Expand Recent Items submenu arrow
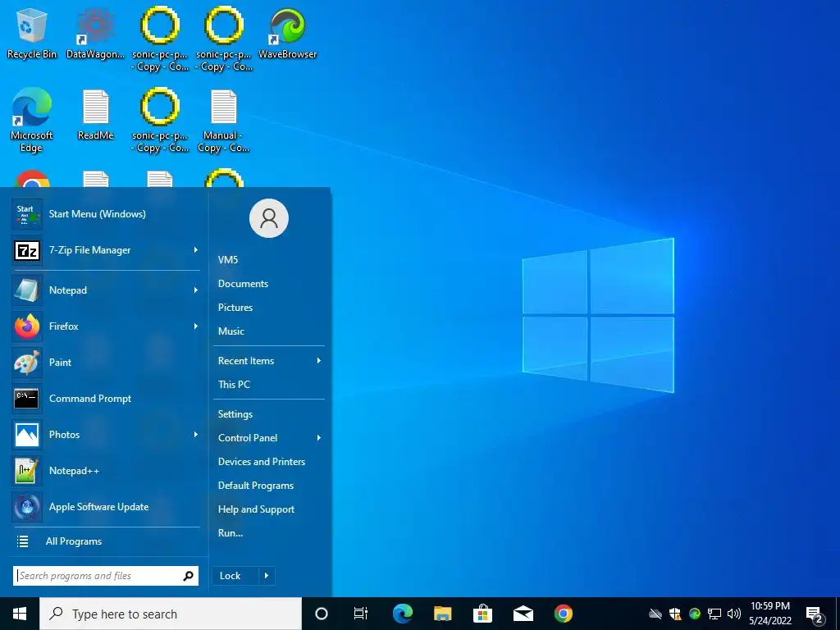The image size is (840, 630). [x=319, y=361]
